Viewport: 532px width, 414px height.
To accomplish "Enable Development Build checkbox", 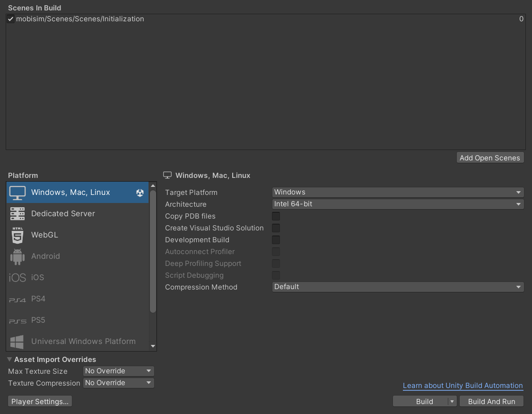I will click(x=276, y=240).
